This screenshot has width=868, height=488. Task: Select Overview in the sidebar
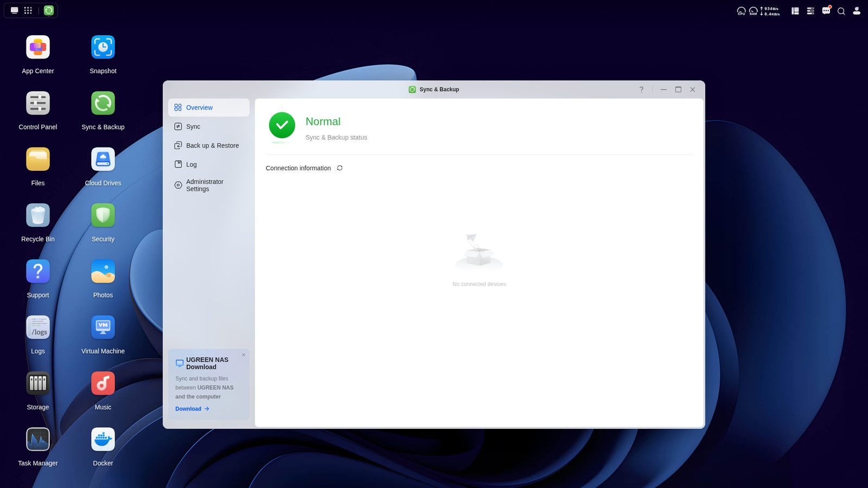[209, 107]
